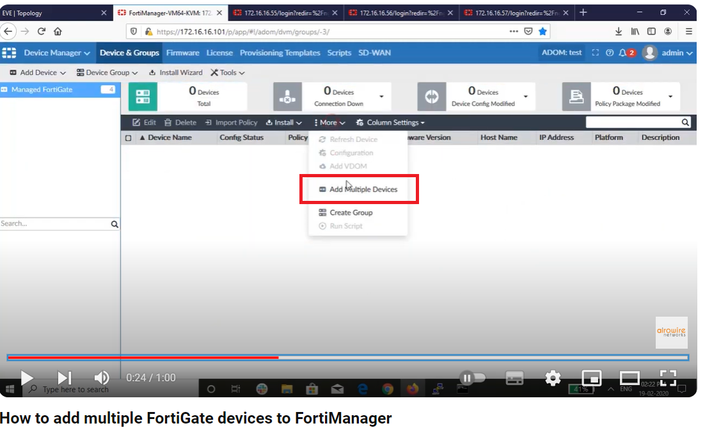Switch to theater mode
The image size is (705, 428).
[629, 378]
